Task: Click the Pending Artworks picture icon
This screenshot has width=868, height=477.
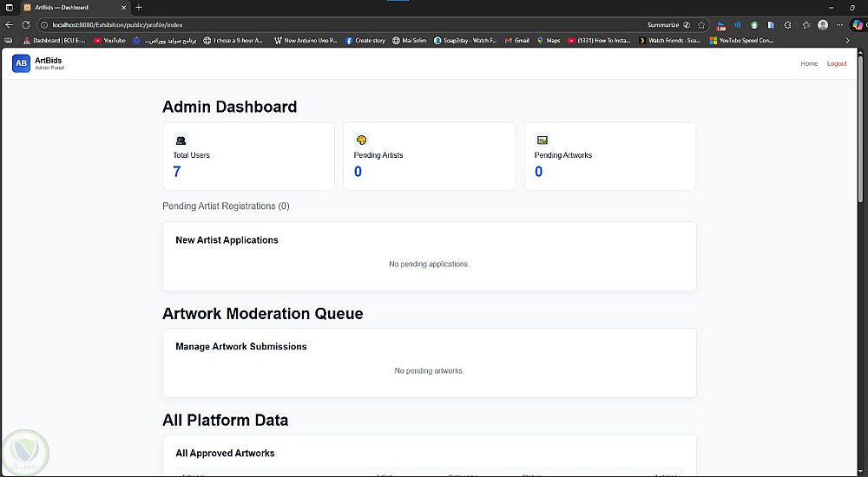Action: [542, 140]
